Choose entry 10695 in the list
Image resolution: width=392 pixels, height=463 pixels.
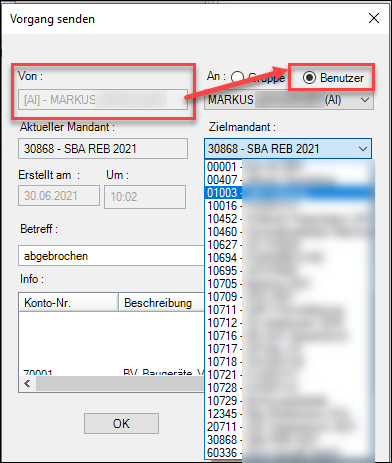click(289, 271)
